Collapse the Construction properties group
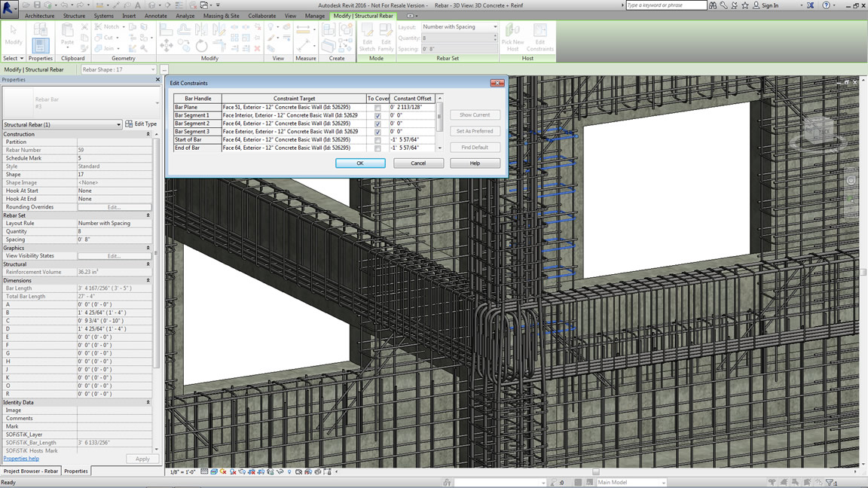Image resolution: width=868 pixels, height=488 pixels. (148, 134)
